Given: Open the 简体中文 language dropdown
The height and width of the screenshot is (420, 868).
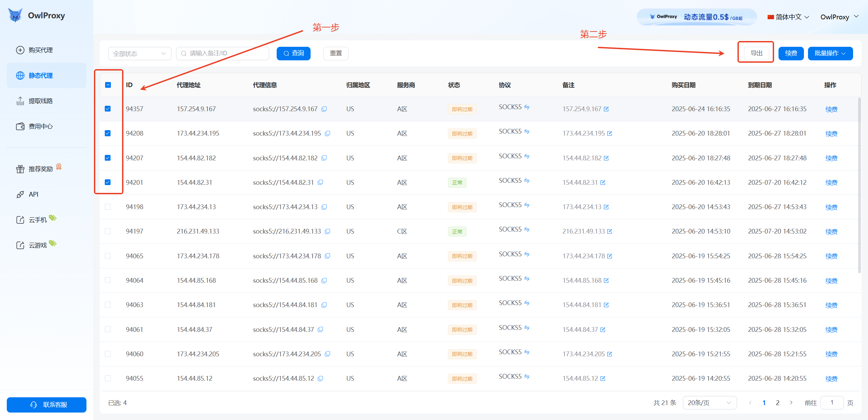Looking at the screenshot, I should coord(788,17).
